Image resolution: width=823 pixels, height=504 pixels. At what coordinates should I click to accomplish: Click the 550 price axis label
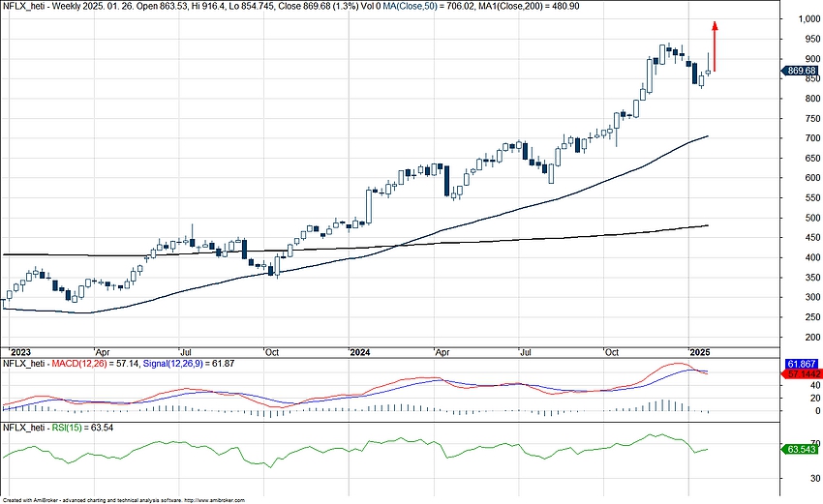coord(813,198)
